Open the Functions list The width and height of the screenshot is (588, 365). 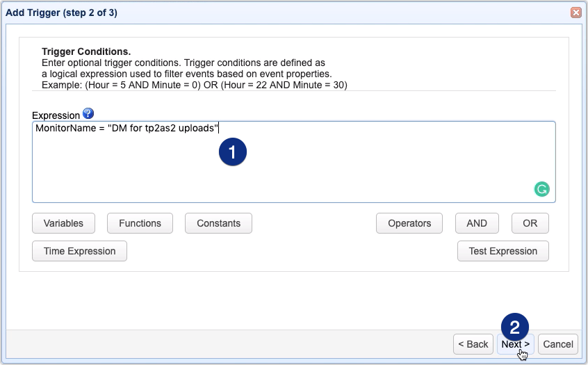pyautogui.click(x=140, y=223)
